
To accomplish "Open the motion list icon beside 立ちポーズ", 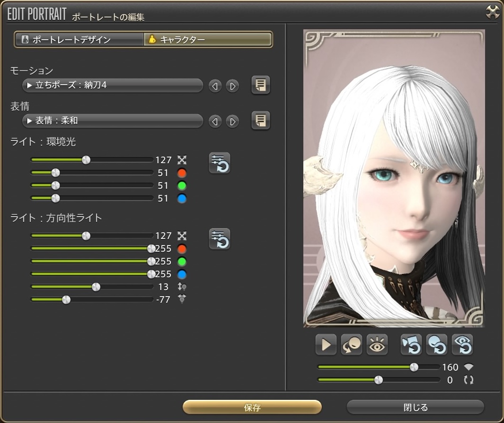I will point(260,85).
